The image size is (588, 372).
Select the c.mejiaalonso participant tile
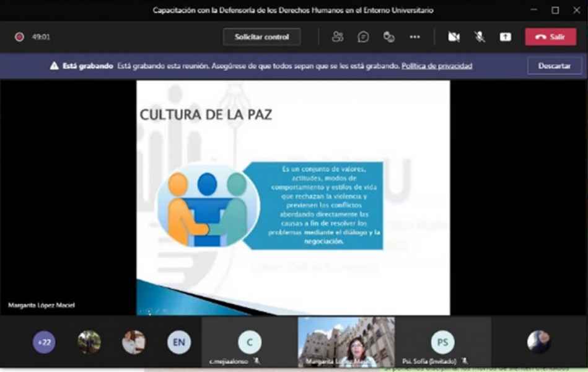point(250,342)
